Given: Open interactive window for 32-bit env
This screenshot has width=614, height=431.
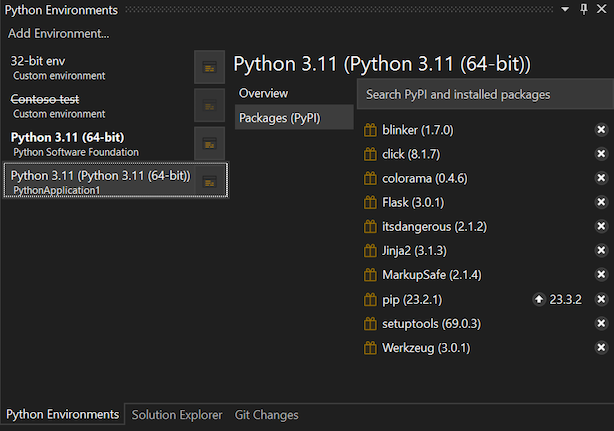Looking at the screenshot, I should pyautogui.click(x=209, y=67).
